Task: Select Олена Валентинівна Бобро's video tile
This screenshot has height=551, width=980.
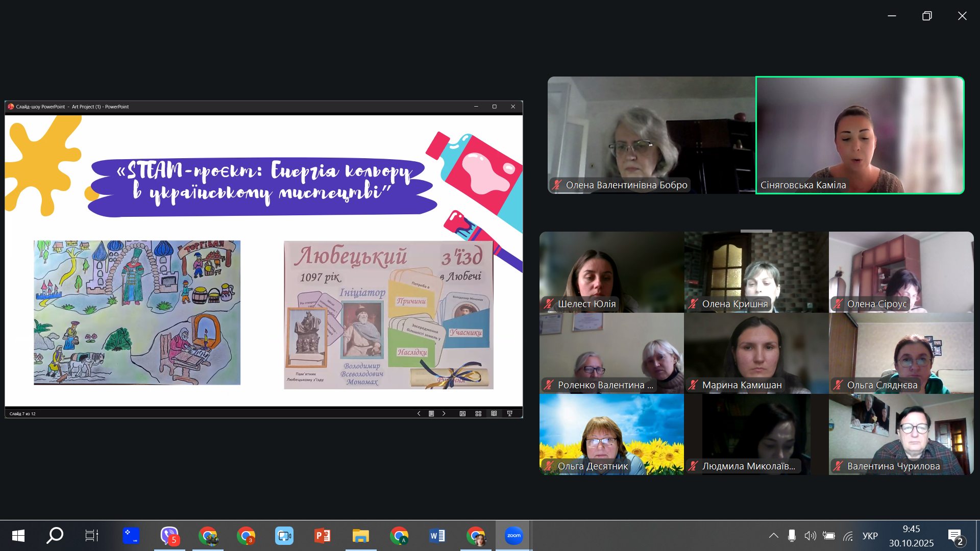Action: 651,135
